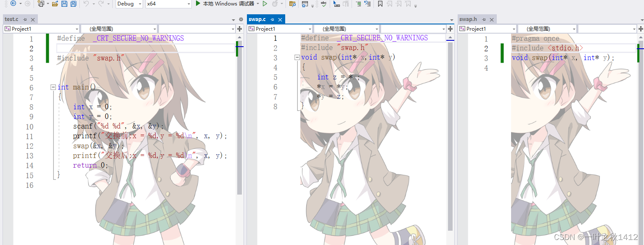Click the comment out lines icon
This screenshot has width=644, height=245.
click(x=337, y=3)
